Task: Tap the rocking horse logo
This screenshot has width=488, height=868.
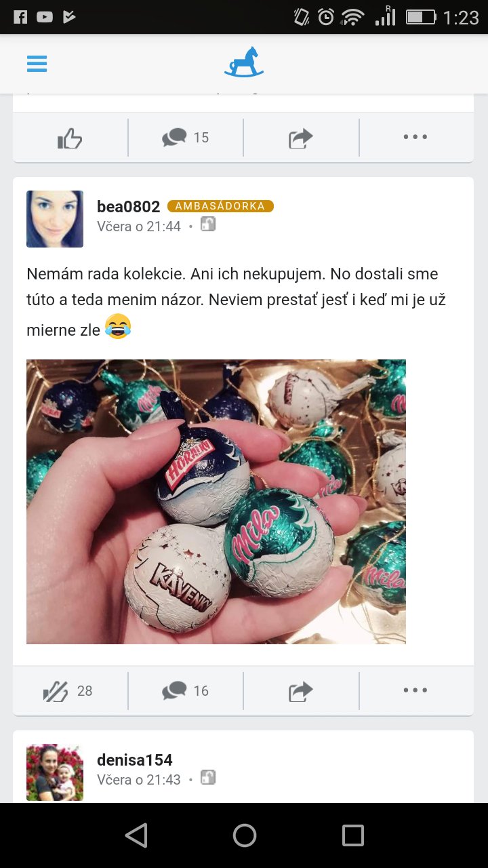Action: pyautogui.click(x=244, y=62)
